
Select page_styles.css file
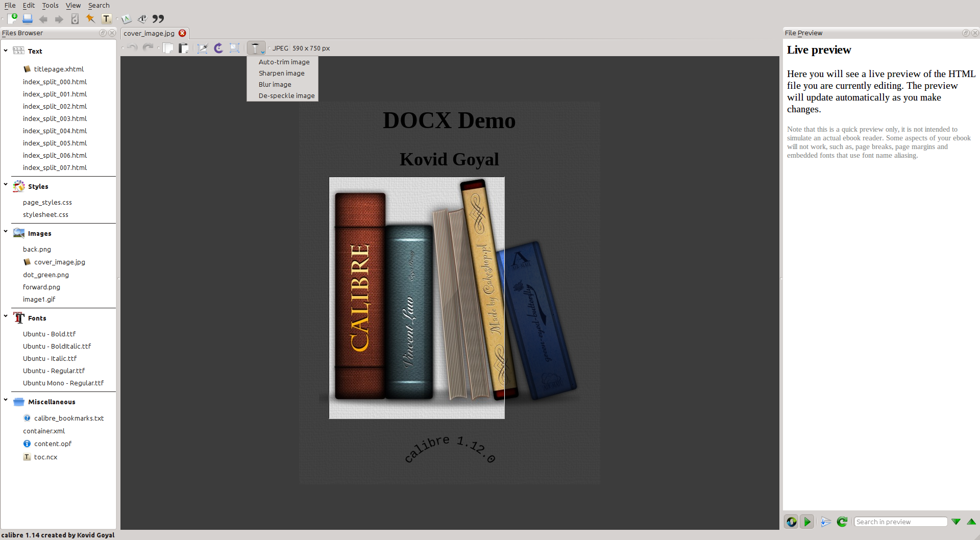click(47, 203)
